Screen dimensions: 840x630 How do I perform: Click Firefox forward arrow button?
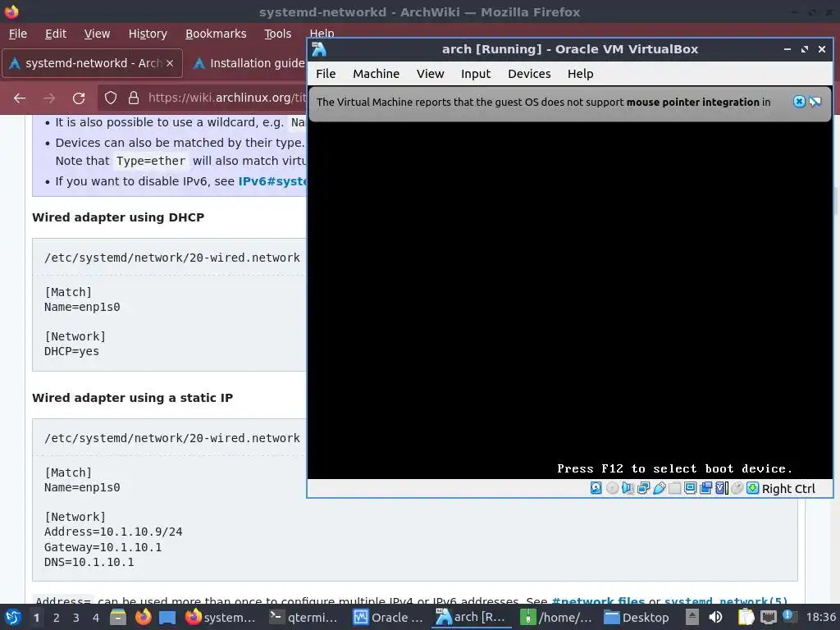coord(49,98)
